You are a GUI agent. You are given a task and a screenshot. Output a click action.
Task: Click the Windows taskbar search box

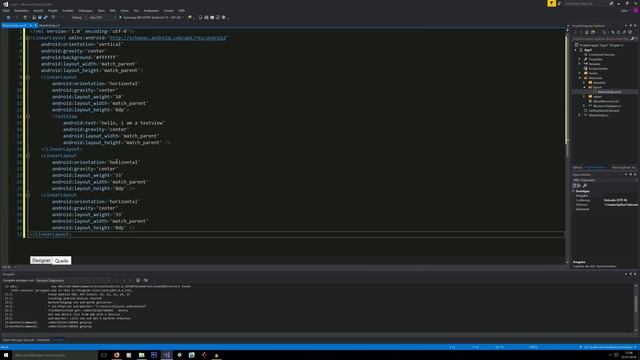pos(55,355)
